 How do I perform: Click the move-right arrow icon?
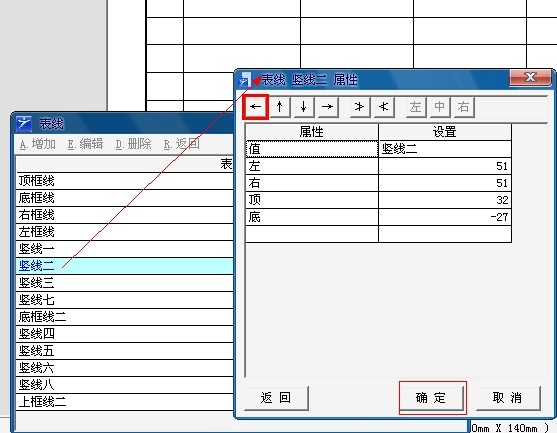coord(328,107)
